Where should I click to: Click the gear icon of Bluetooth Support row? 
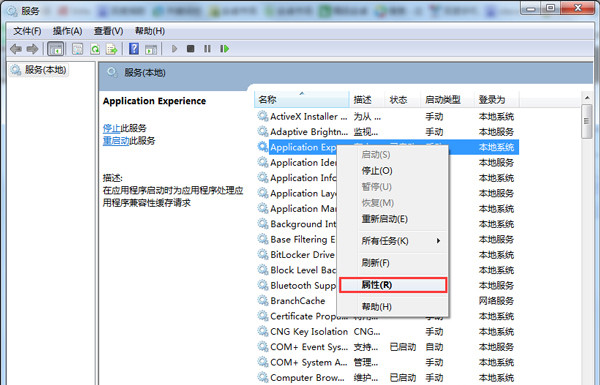[263, 285]
